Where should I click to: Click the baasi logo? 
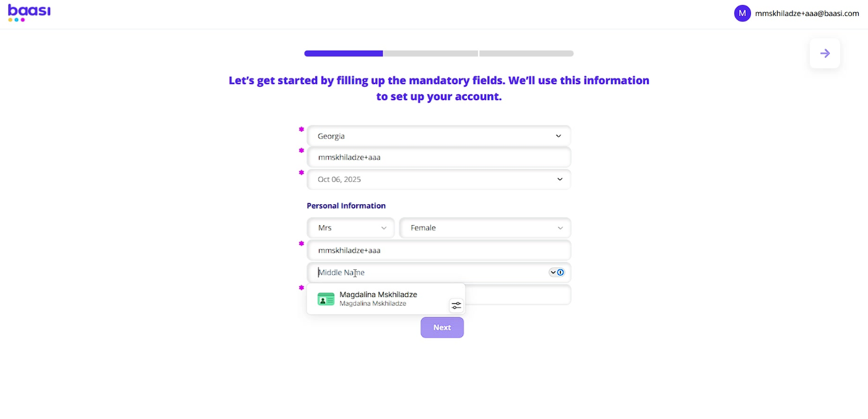click(x=29, y=12)
